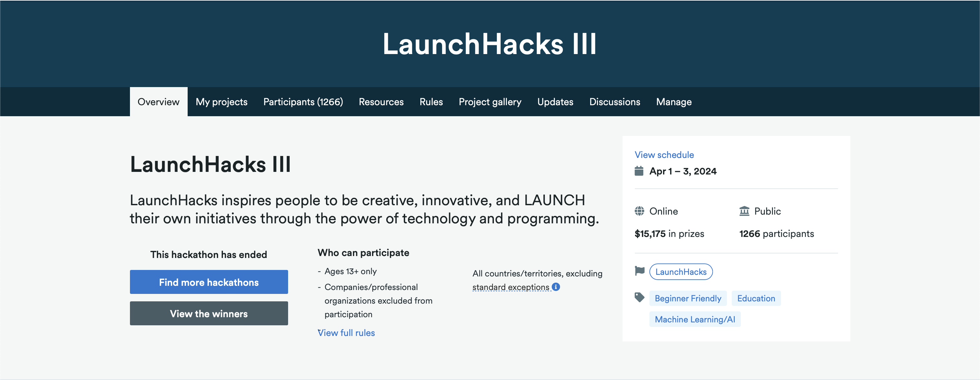Open the Rules tab

pos(431,102)
